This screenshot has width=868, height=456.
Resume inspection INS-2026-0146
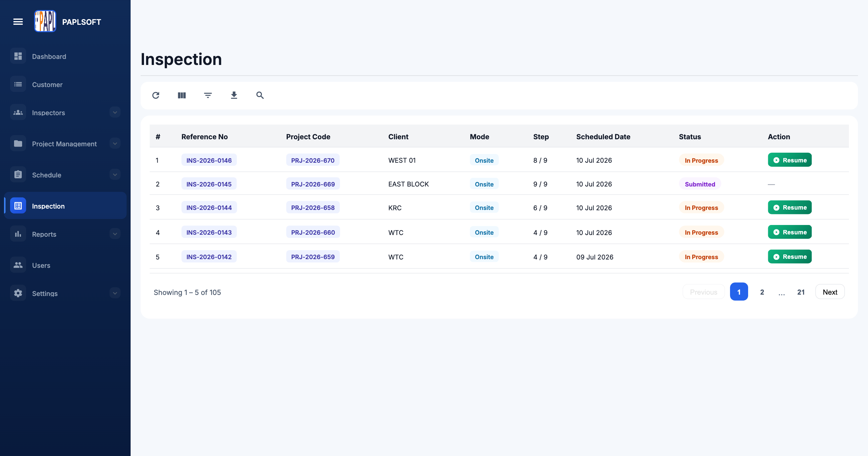pyautogui.click(x=790, y=160)
